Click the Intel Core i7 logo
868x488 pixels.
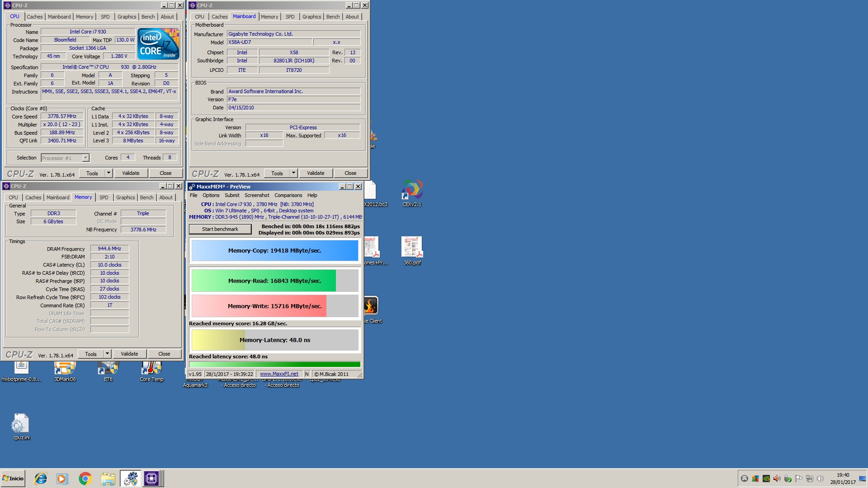point(158,44)
